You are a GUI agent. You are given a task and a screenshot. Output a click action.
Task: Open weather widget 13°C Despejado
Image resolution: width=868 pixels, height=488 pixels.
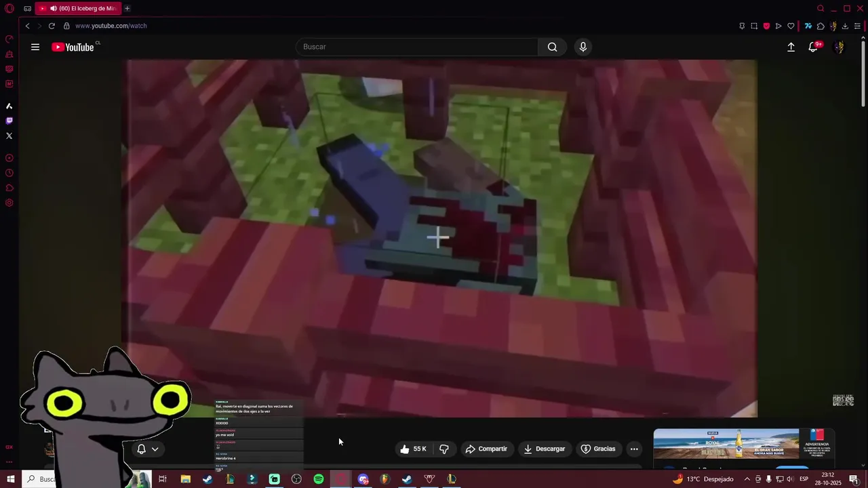[x=703, y=479]
